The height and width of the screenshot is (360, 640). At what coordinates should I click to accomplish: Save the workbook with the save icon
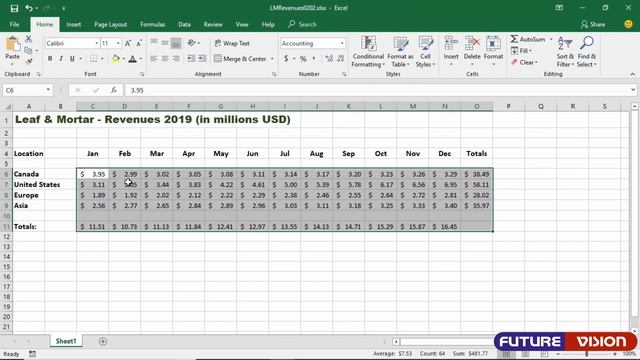pyautogui.click(x=14, y=8)
